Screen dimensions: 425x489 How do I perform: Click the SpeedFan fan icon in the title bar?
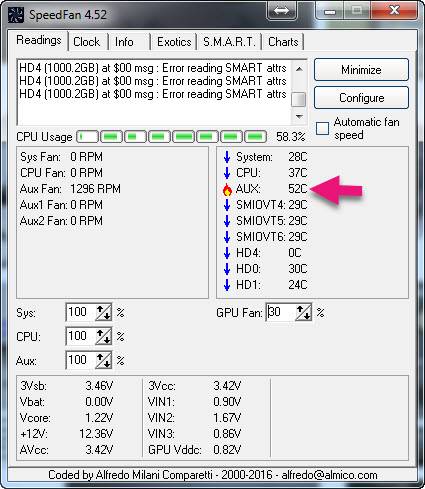pyautogui.click(x=16, y=15)
